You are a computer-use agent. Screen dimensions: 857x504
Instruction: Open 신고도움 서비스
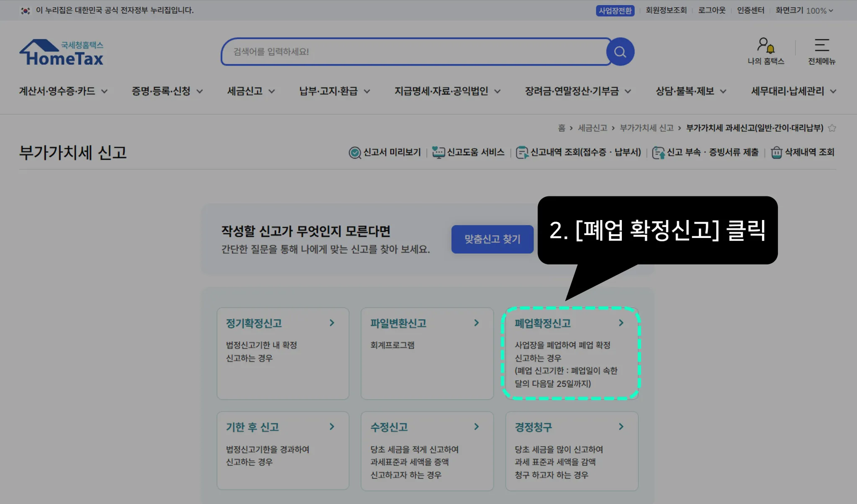(x=468, y=152)
